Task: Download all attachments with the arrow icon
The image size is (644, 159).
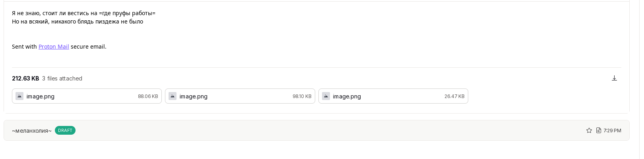Action: click(614, 78)
